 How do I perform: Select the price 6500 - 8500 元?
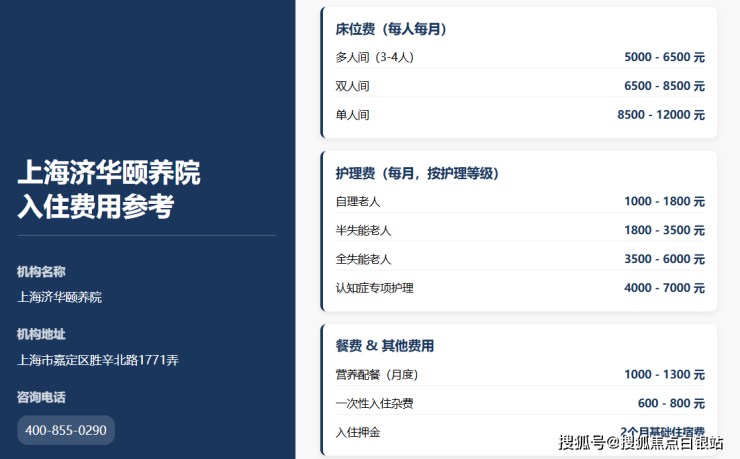click(664, 86)
